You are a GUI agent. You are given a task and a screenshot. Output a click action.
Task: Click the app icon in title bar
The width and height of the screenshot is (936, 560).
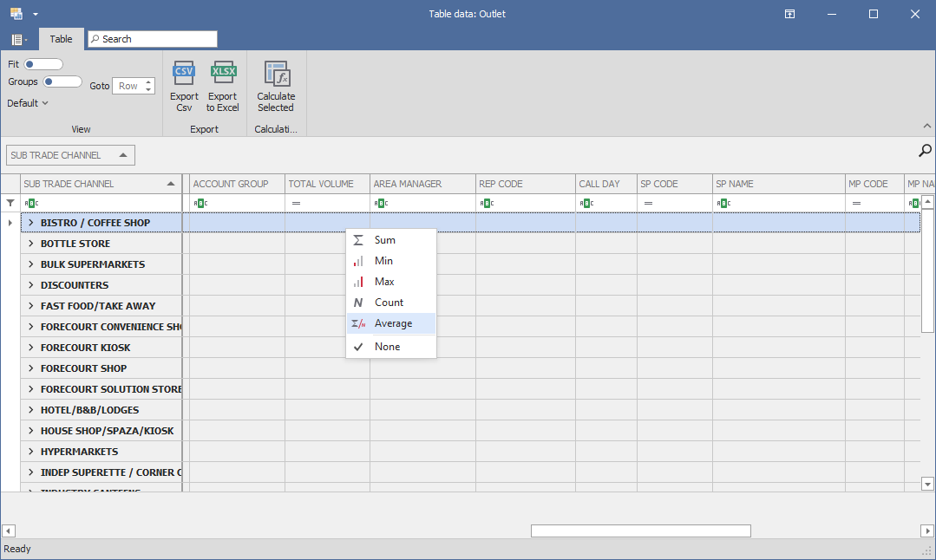click(x=16, y=14)
